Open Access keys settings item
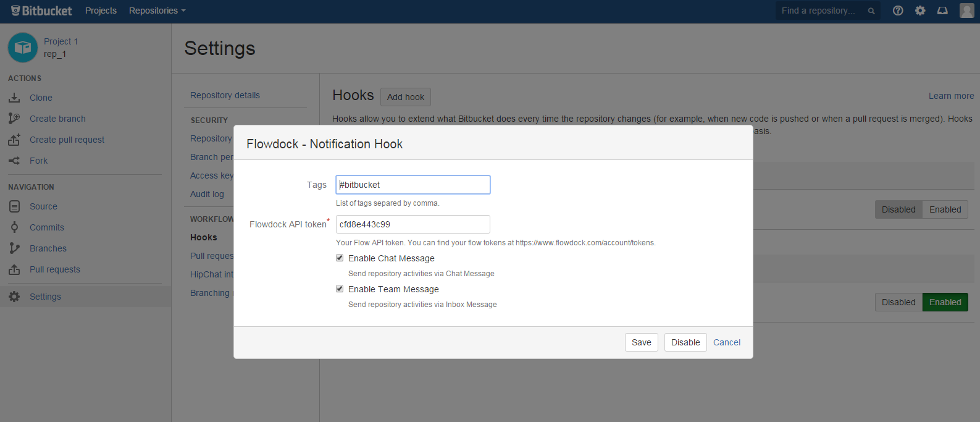 (x=212, y=175)
